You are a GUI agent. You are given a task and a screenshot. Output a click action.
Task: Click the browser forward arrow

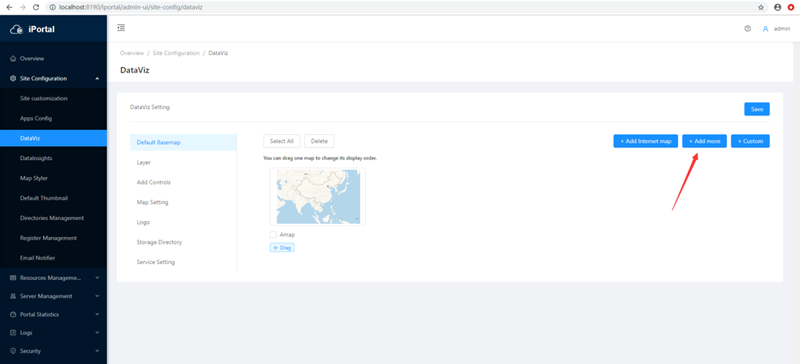[x=22, y=7]
